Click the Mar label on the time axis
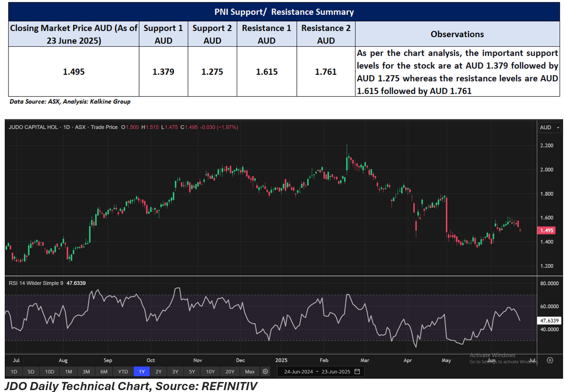 point(365,361)
